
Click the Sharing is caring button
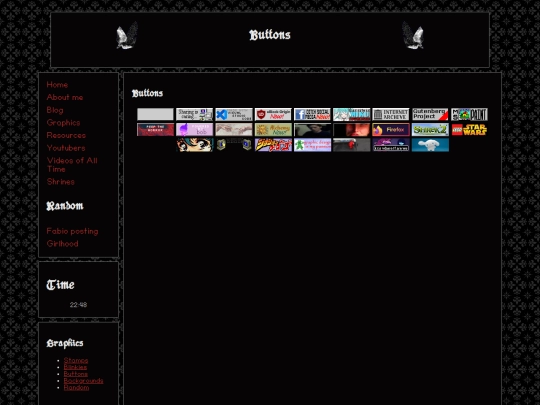195,114
